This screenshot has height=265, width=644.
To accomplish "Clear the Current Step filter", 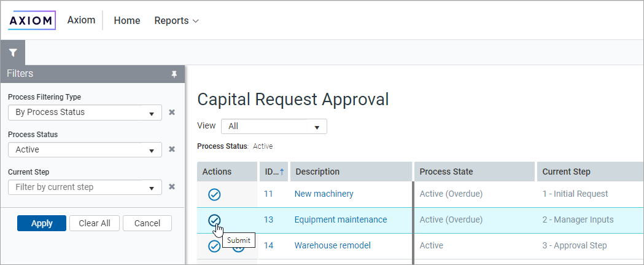I will [x=172, y=187].
